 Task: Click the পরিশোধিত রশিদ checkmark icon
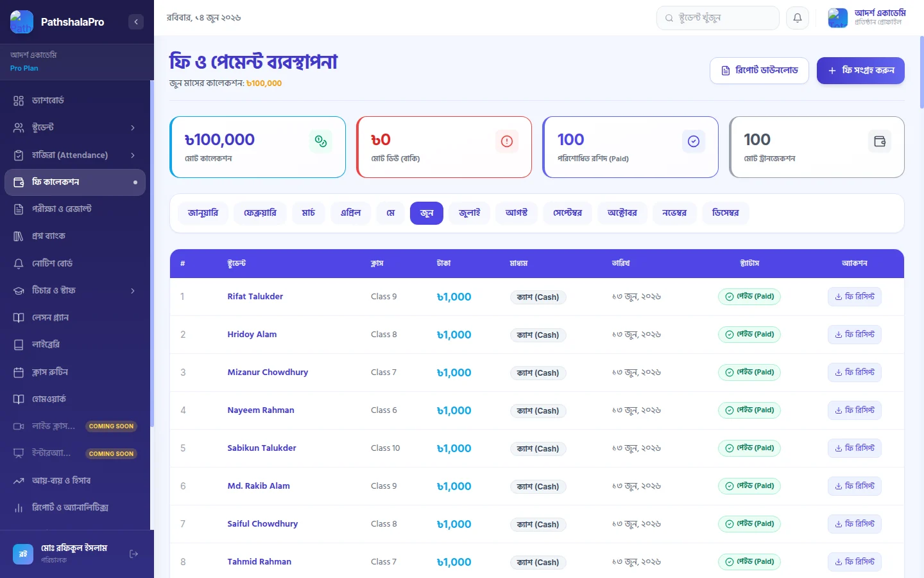point(694,141)
